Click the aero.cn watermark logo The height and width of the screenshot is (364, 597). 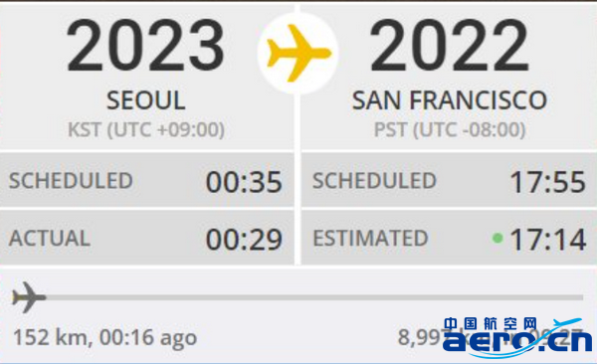[x=517, y=337]
